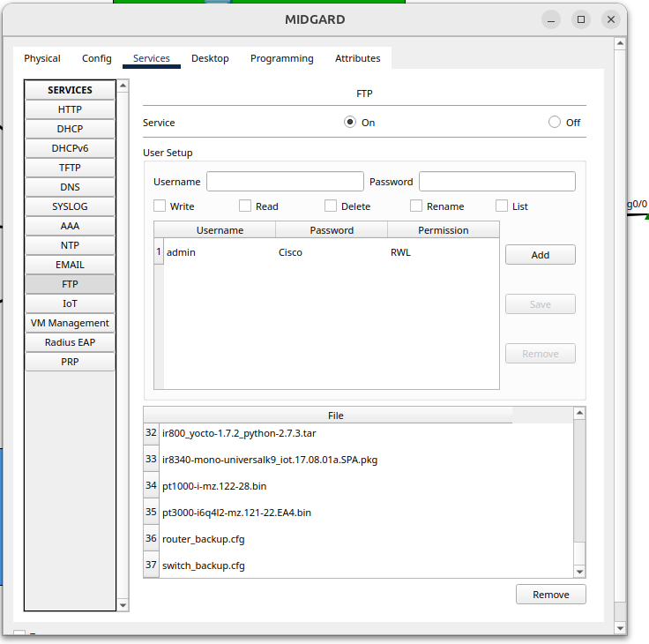
Task: Open the Attributes tab
Action: (358, 58)
